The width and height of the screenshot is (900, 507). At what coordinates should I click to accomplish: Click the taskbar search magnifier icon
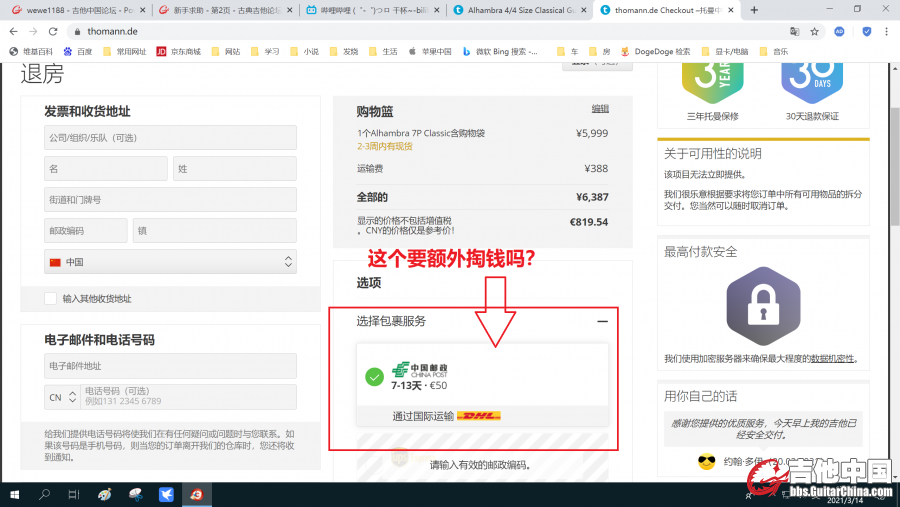pos(45,494)
